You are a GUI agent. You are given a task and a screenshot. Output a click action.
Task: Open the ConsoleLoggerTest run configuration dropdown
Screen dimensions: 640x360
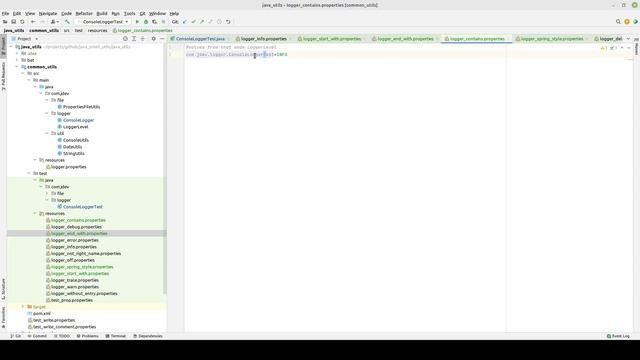(x=103, y=22)
